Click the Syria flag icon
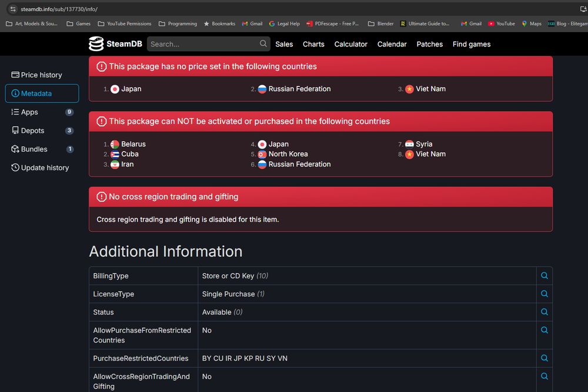The image size is (588, 392). point(409,145)
